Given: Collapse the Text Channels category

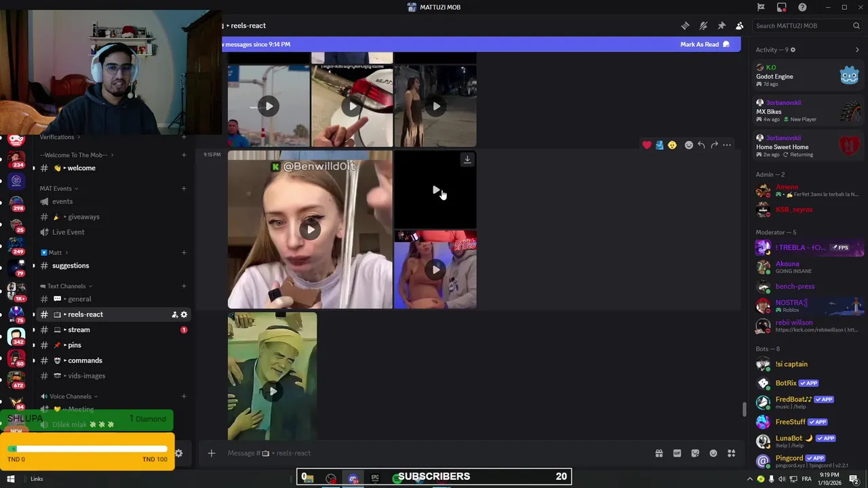Looking at the screenshot, I should (x=66, y=286).
